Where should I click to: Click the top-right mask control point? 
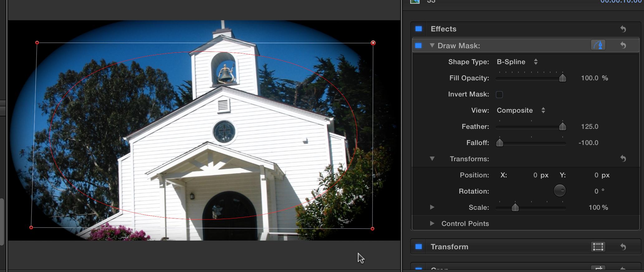373,43
